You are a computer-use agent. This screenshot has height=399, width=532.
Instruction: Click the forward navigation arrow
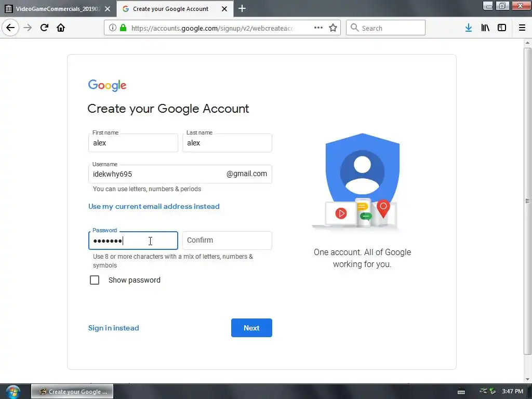[x=28, y=28]
